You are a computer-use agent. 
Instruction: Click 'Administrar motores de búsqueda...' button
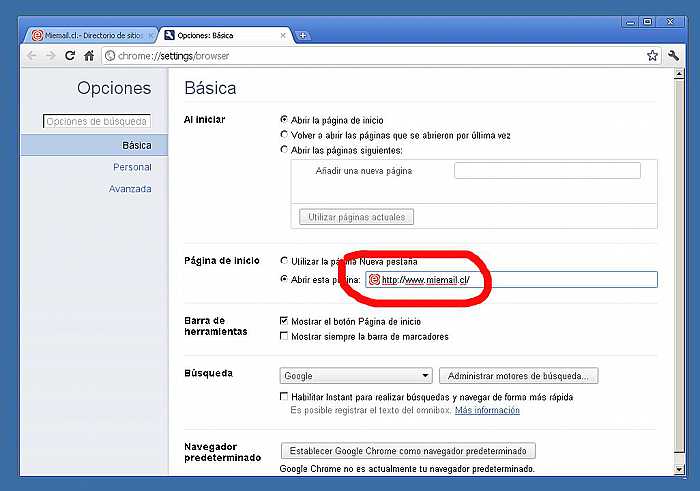(518, 376)
